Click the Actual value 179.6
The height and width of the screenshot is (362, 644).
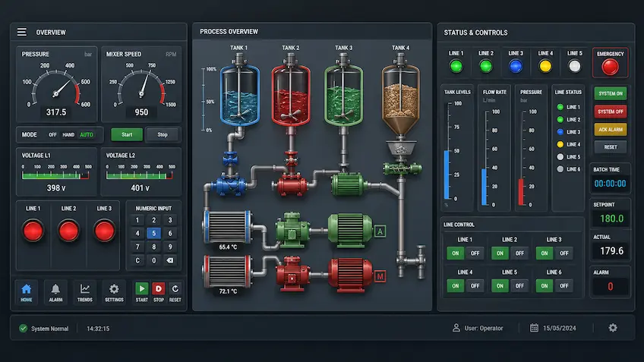tap(611, 250)
